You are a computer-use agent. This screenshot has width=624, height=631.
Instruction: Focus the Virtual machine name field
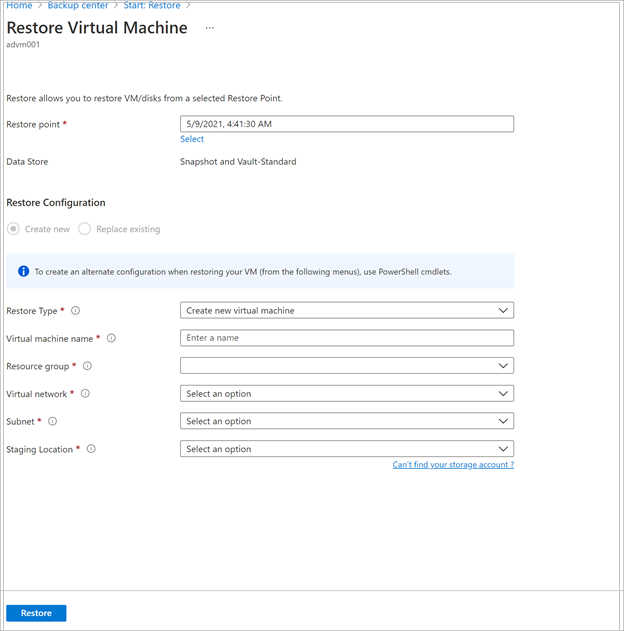click(347, 338)
